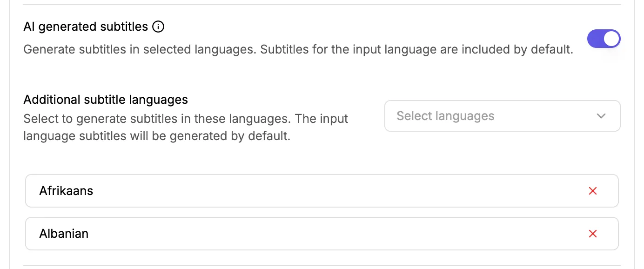Click the purple track of the subtitles toggle
Screen dimensions: 644x269
(595, 39)
